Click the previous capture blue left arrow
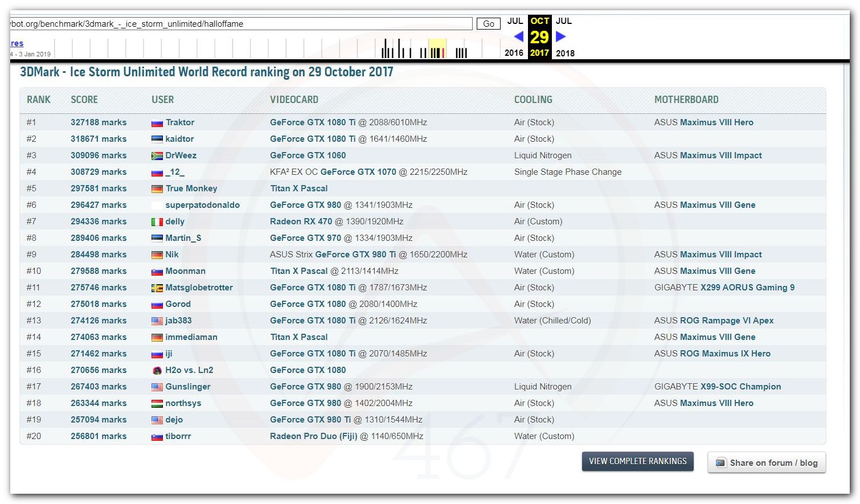Screen dimensions: 860x504 coord(518,36)
